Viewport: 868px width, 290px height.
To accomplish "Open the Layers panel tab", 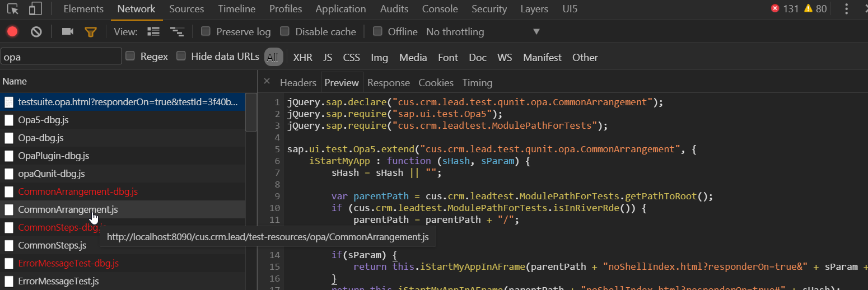I will tap(535, 9).
